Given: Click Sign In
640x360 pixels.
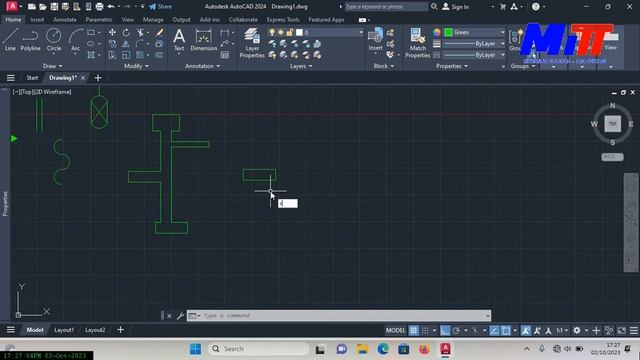Looking at the screenshot, I should coord(456,7).
